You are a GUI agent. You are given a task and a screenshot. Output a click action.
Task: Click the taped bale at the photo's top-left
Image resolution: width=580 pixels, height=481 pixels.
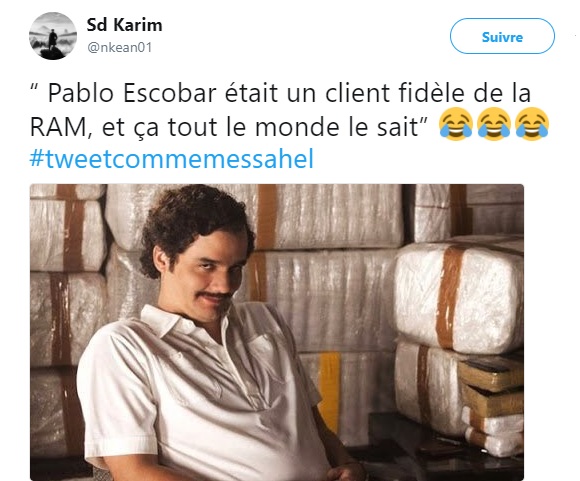pyautogui.click(x=67, y=229)
